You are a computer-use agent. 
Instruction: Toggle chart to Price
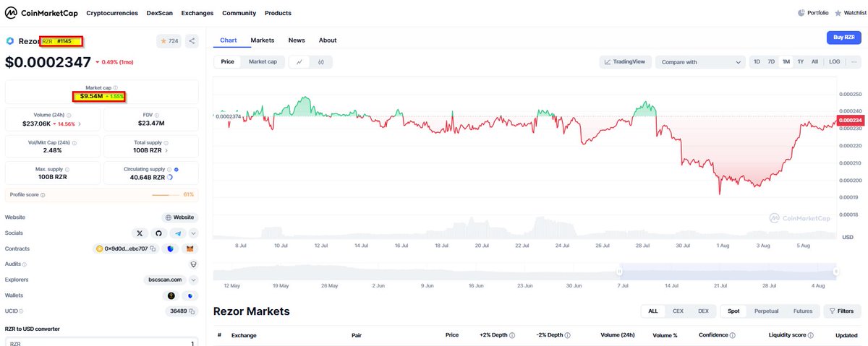tap(227, 62)
